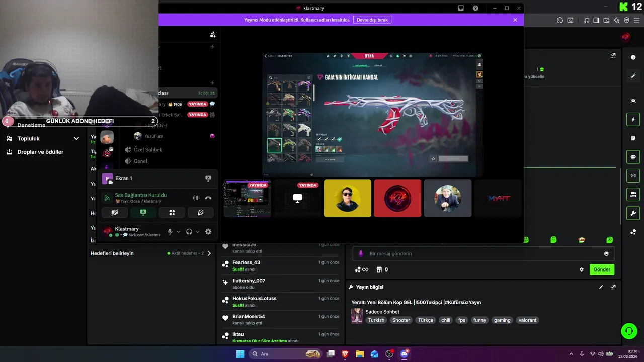Open Brave browser from the taskbar

coord(345,354)
